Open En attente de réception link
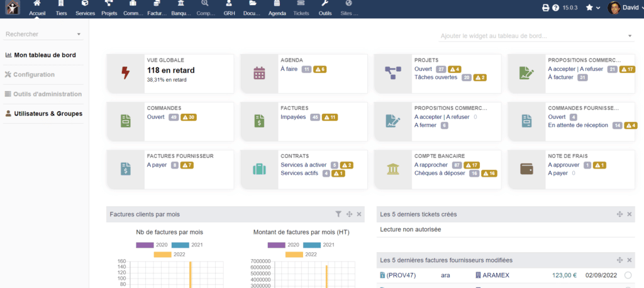The height and width of the screenshot is (288, 644). coord(578,125)
